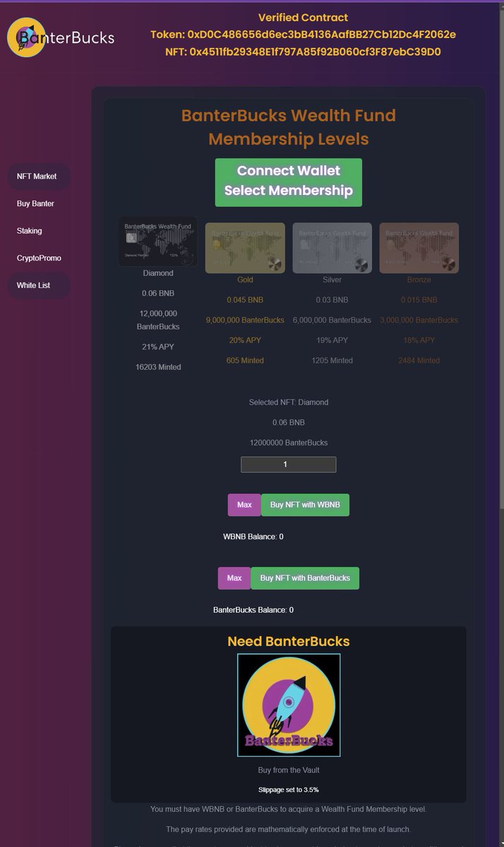The height and width of the screenshot is (847, 504).
Task: Click the Need BanterBucks heading
Action: [x=289, y=642]
